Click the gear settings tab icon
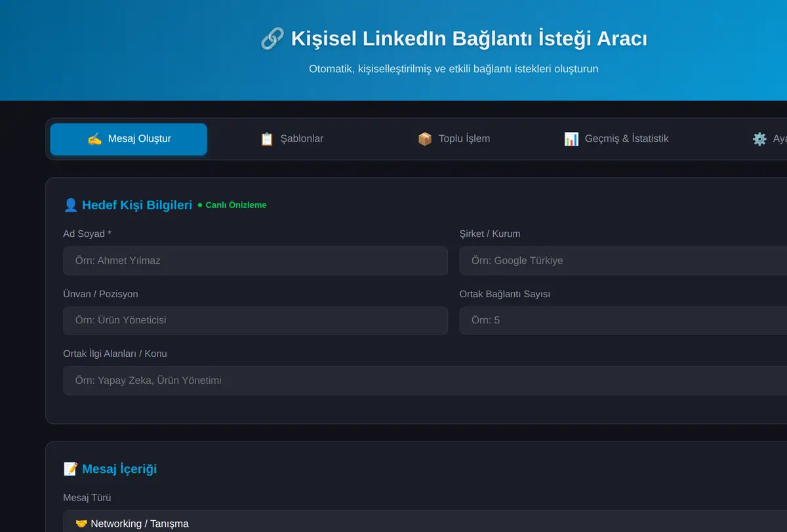787x532 pixels. [x=759, y=139]
